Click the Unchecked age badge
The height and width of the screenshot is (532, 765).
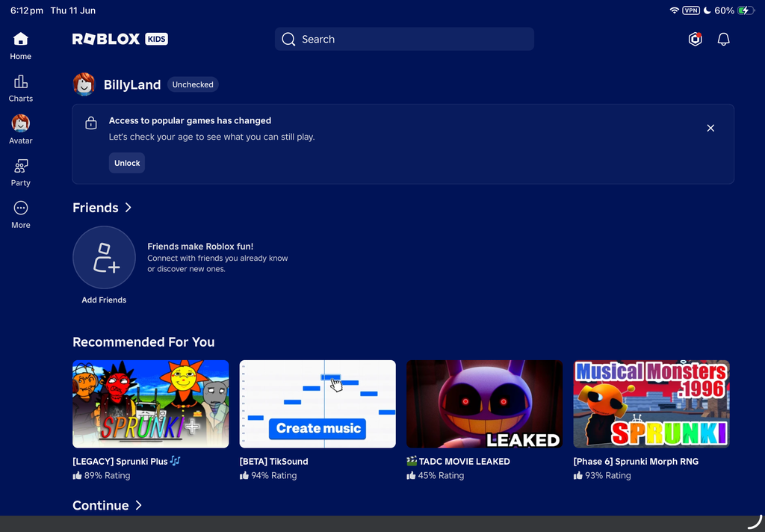tap(193, 84)
